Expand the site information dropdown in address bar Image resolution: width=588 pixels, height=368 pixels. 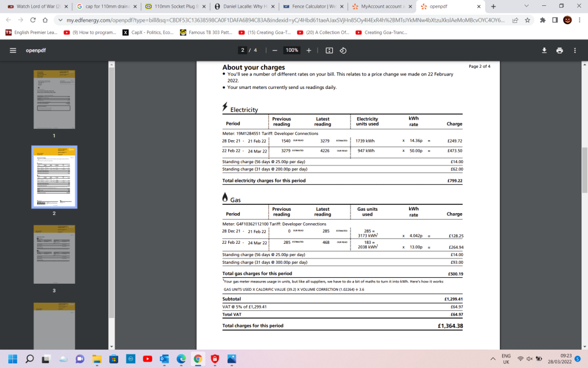click(x=60, y=20)
